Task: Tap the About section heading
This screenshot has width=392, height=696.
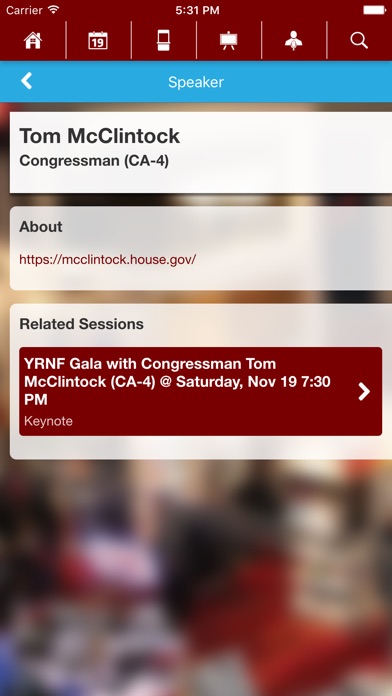Action: coord(41,227)
